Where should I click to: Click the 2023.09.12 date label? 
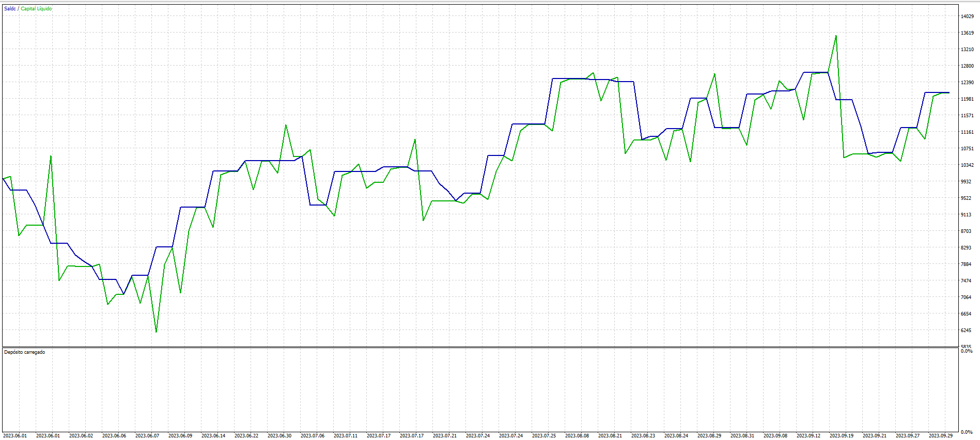[808, 436]
